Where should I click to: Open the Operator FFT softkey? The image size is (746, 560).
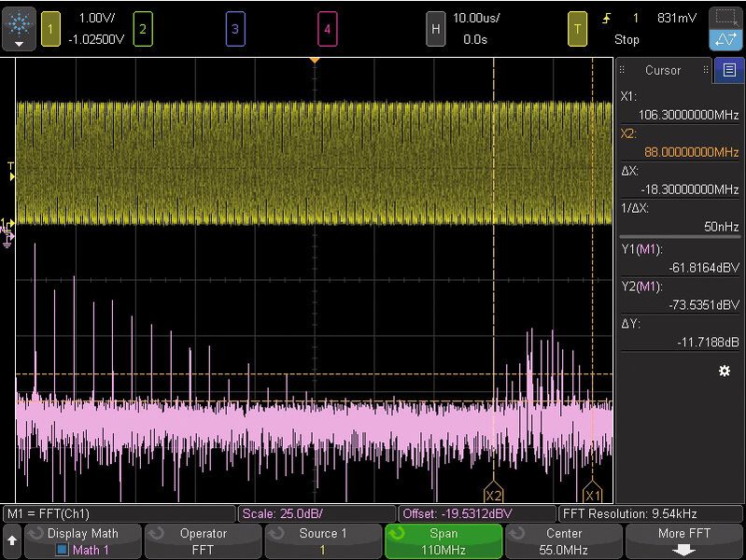pyautogui.click(x=204, y=541)
